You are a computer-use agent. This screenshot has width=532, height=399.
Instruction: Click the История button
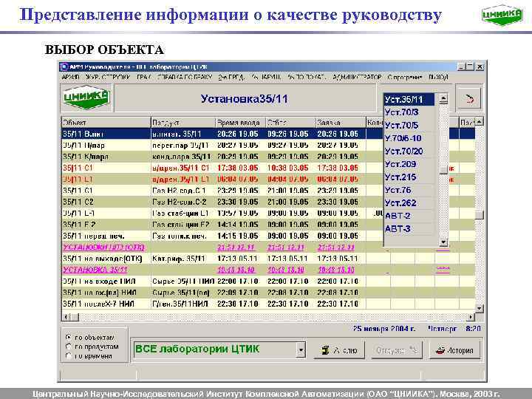click(454, 350)
